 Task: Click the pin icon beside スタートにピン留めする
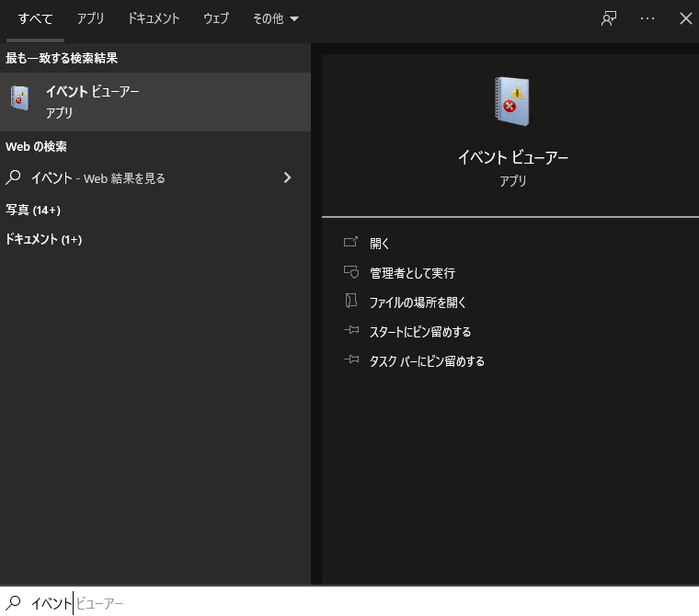[351, 330]
